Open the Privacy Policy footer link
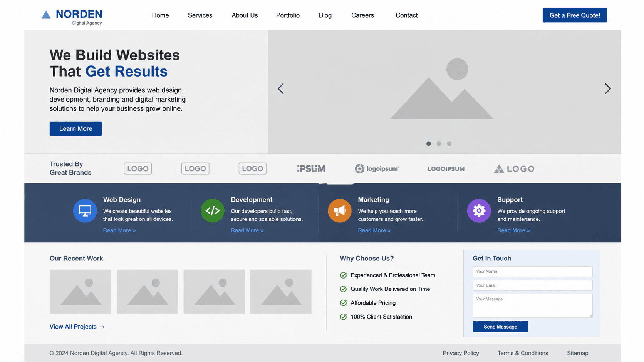 coord(461,353)
